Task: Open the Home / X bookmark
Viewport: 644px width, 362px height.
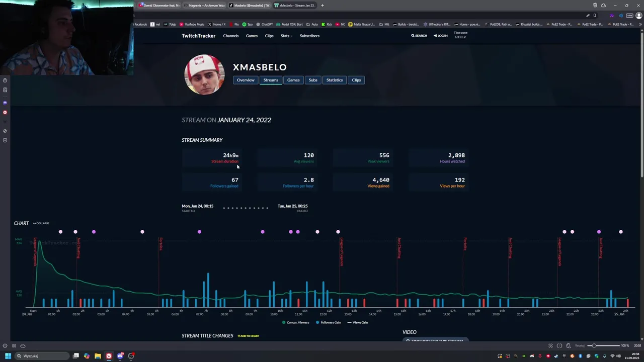Action: click(217, 24)
